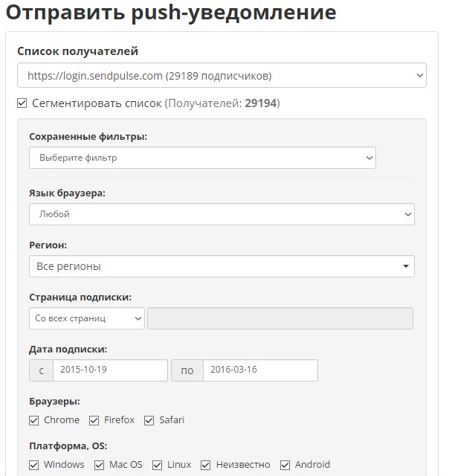Uncheck the Chrome browser checkbox

(x=34, y=420)
